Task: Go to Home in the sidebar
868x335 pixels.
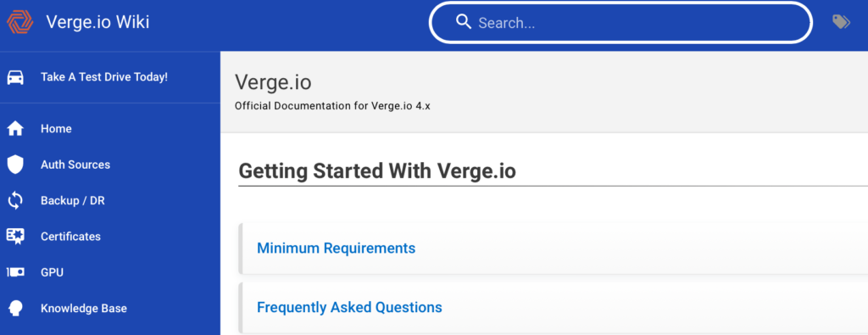Action: coord(56,128)
